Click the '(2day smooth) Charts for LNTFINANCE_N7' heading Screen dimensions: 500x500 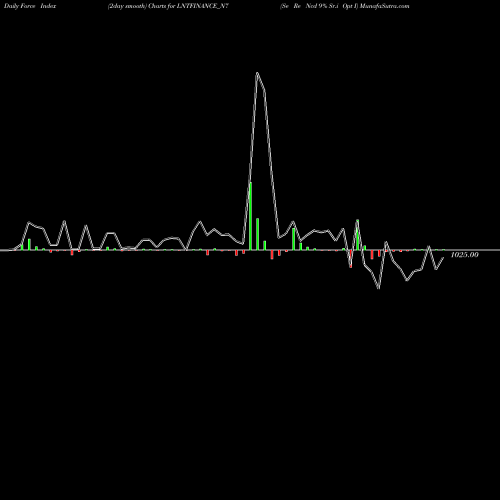click(168, 6)
